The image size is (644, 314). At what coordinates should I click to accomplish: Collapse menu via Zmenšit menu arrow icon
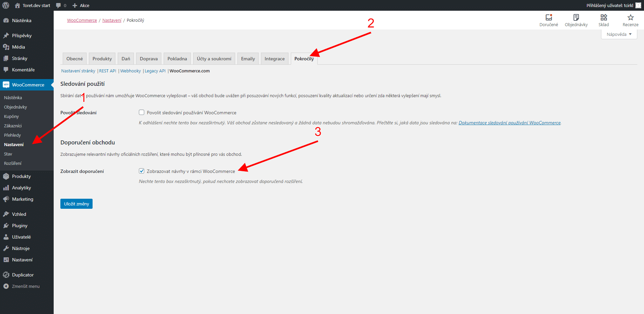point(6,286)
